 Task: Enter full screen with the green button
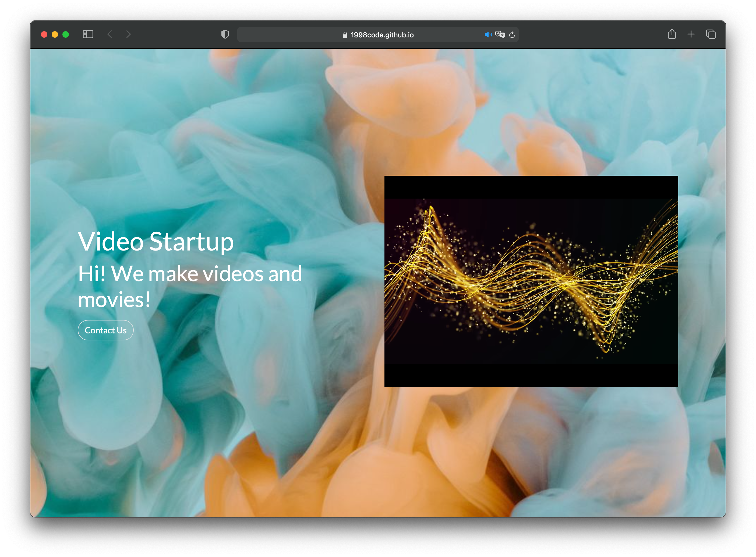click(66, 34)
